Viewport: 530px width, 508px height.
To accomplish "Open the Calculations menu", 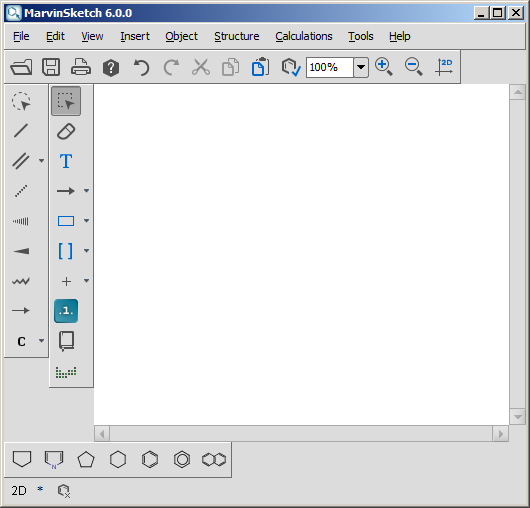I will click(304, 36).
